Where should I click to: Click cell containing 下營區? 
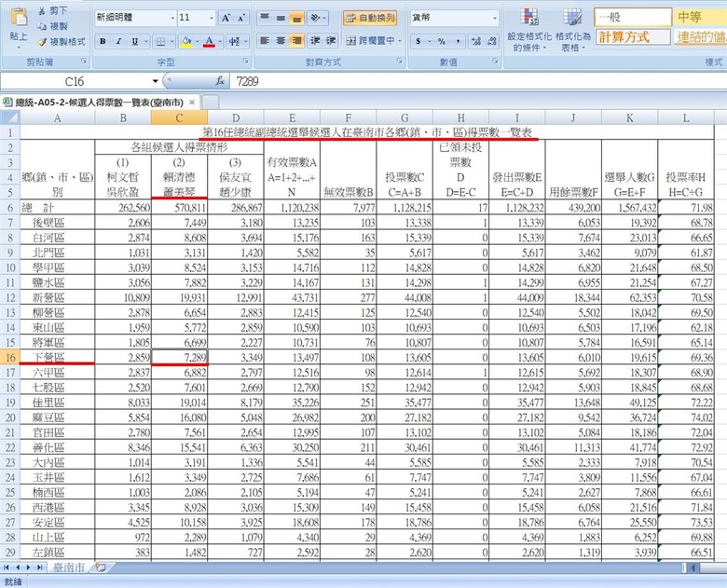coord(58,357)
